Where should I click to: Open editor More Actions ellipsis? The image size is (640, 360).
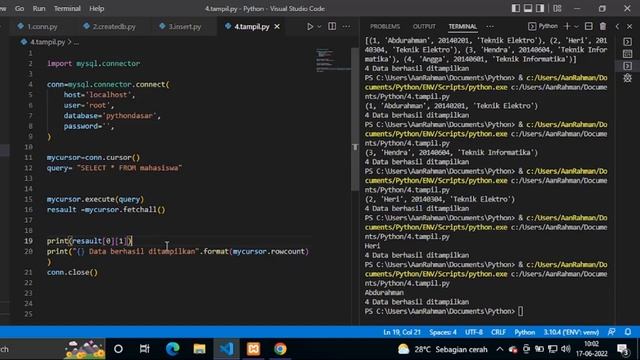click(346, 27)
